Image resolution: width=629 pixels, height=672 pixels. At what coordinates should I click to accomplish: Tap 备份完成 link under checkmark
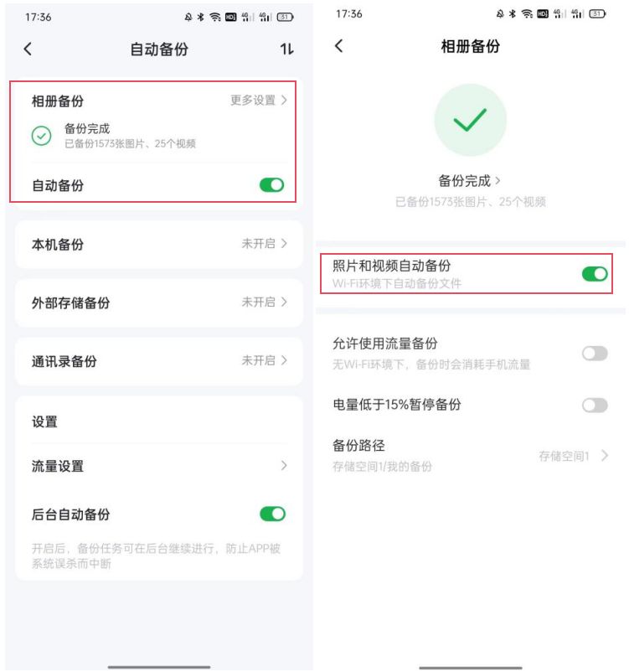coord(470,181)
